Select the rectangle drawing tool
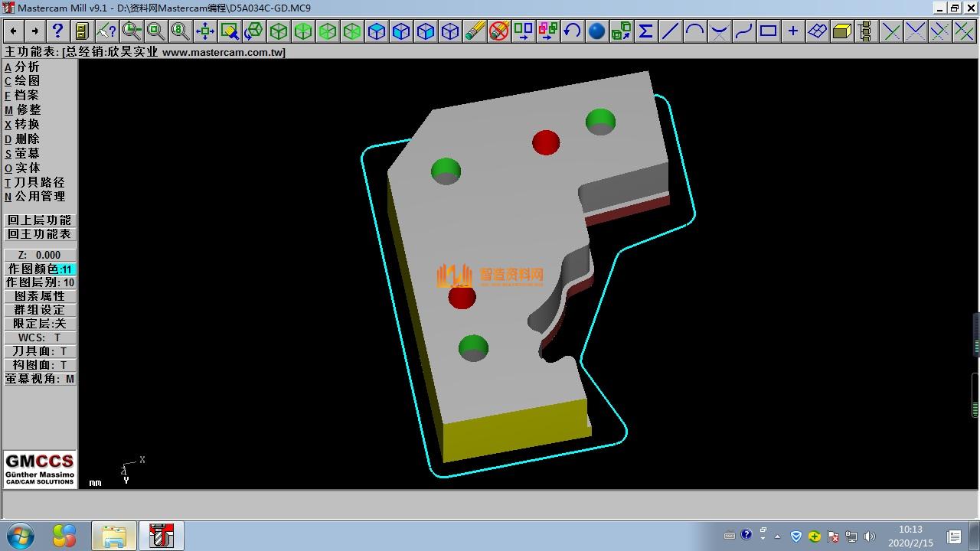 coord(768,31)
